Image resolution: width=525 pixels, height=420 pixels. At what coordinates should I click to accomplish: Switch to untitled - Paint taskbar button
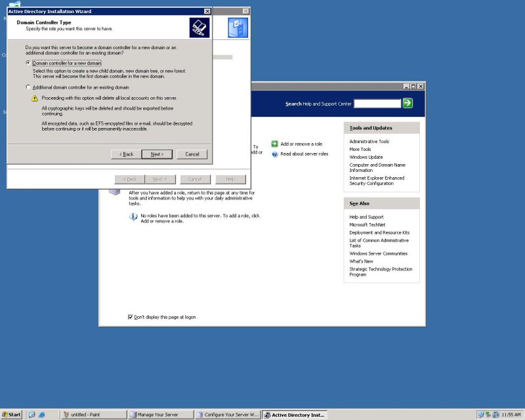pyautogui.click(x=93, y=415)
